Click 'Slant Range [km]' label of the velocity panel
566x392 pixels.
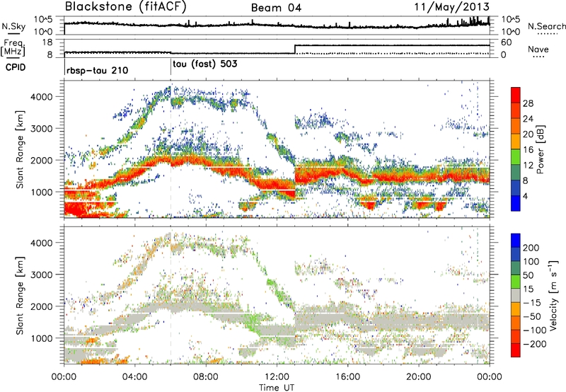pyautogui.click(x=20, y=295)
